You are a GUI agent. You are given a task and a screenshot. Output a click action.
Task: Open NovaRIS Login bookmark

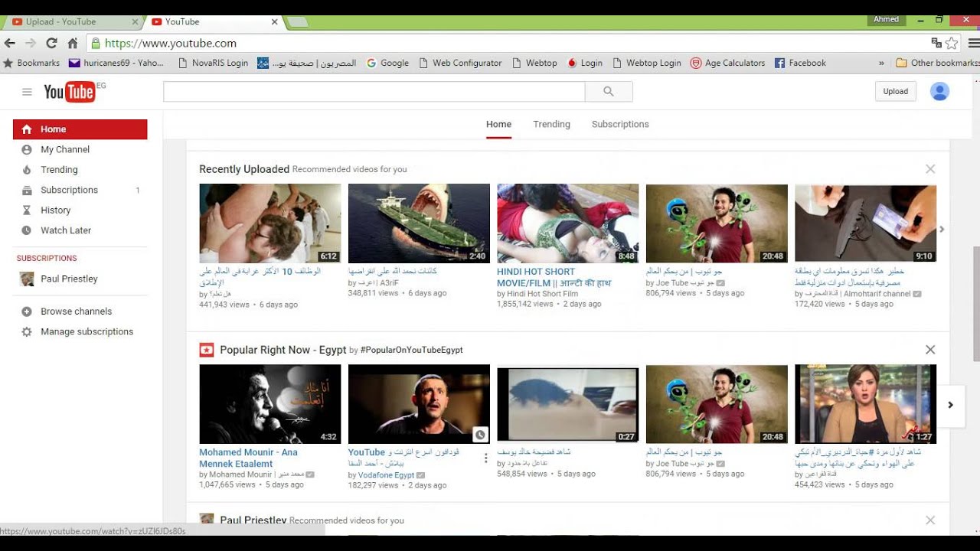coord(213,63)
